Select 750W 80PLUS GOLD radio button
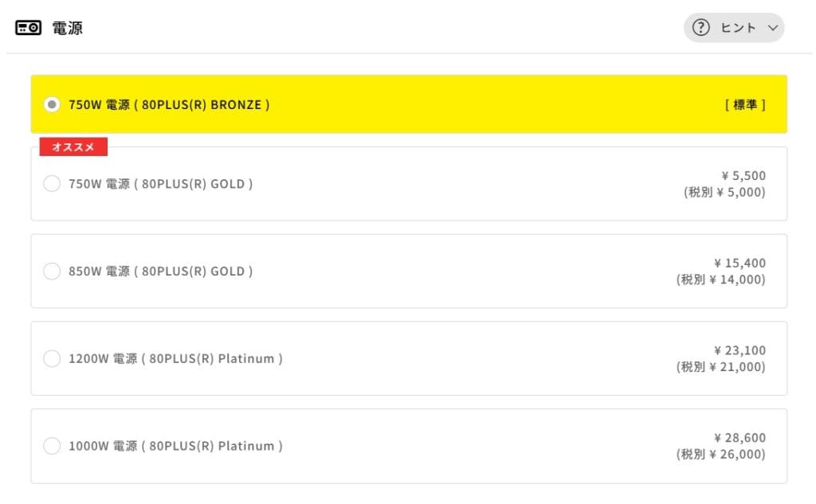The height and width of the screenshot is (504, 816). point(52,184)
